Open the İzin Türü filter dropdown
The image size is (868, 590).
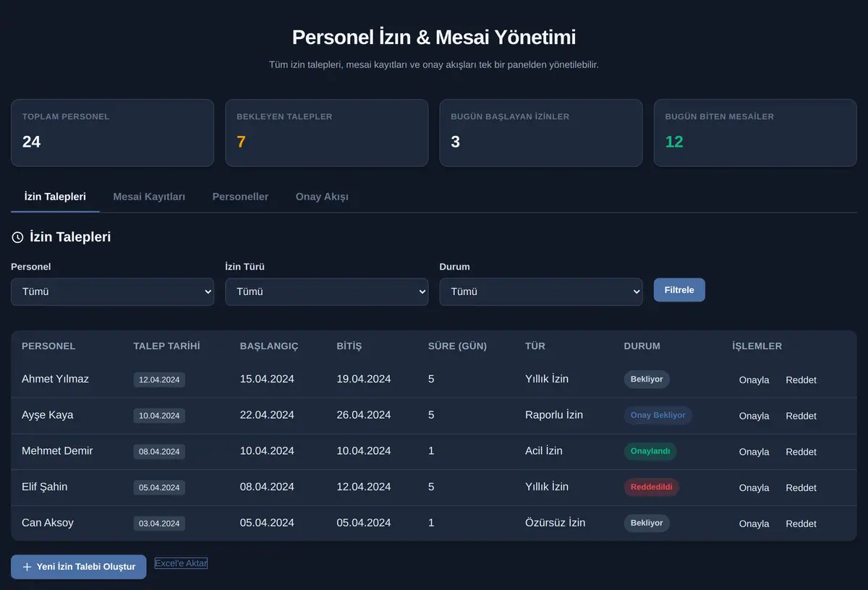(x=327, y=292)
